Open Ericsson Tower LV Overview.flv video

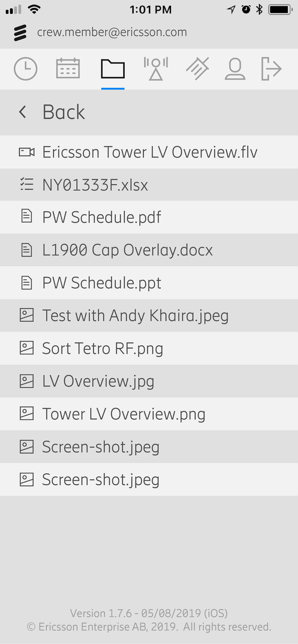pyautogui.click(x=149, y=152)
